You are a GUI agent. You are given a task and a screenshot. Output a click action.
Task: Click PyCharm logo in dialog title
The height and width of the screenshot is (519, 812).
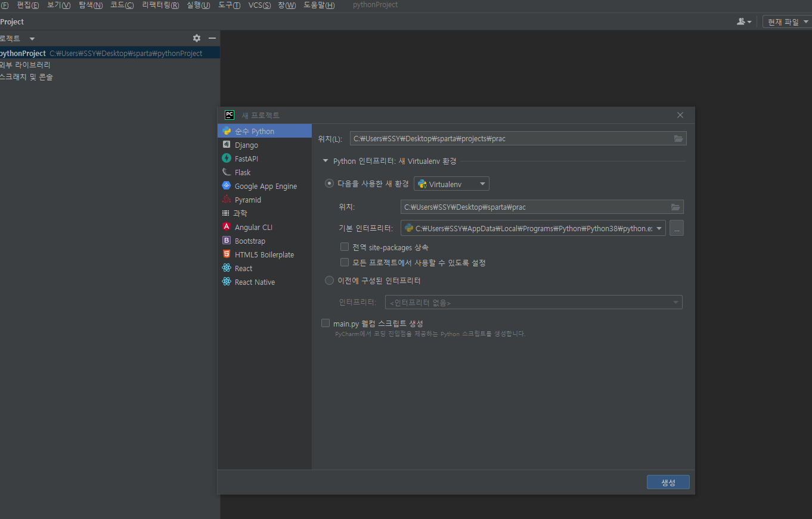pos(230,115)
